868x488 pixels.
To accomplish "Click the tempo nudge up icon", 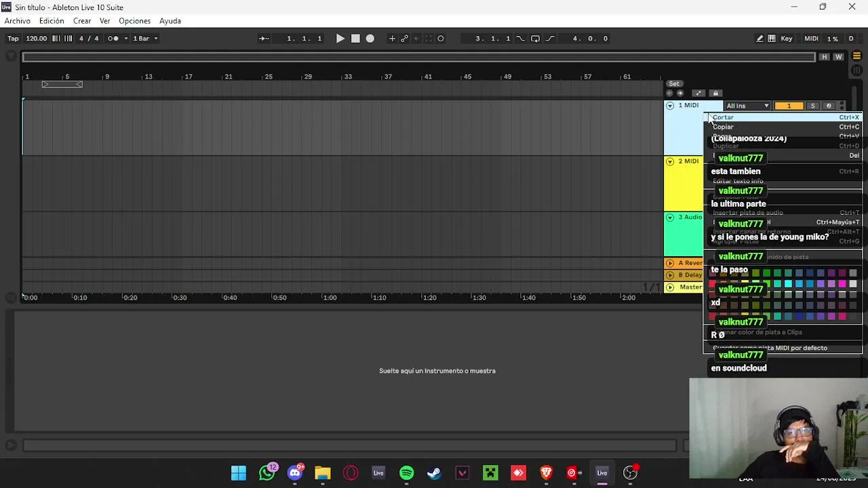I will 68,39.
